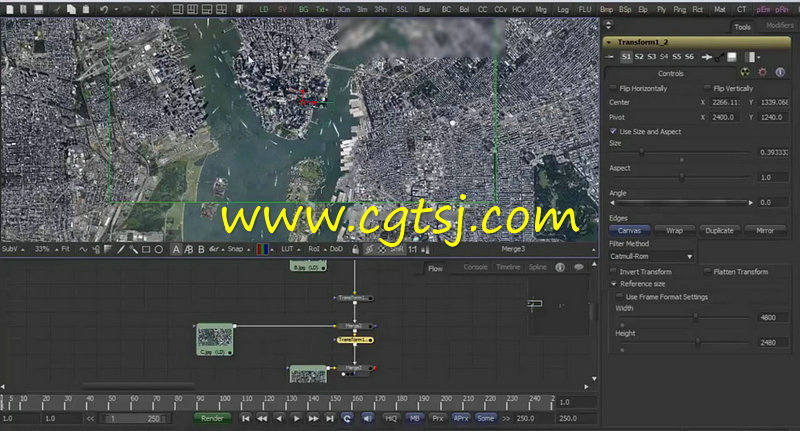Screen dimensions: 800x431
Task: Open the RoI dropdown
Action: (x=317, y=249)
